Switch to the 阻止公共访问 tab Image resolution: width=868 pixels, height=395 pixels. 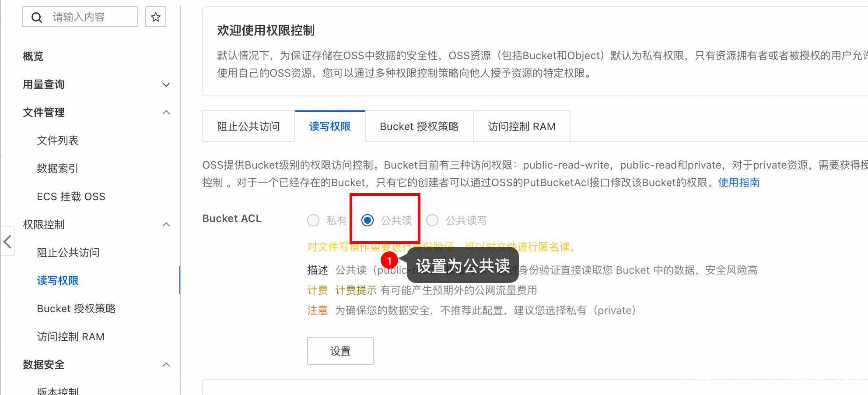248,127
